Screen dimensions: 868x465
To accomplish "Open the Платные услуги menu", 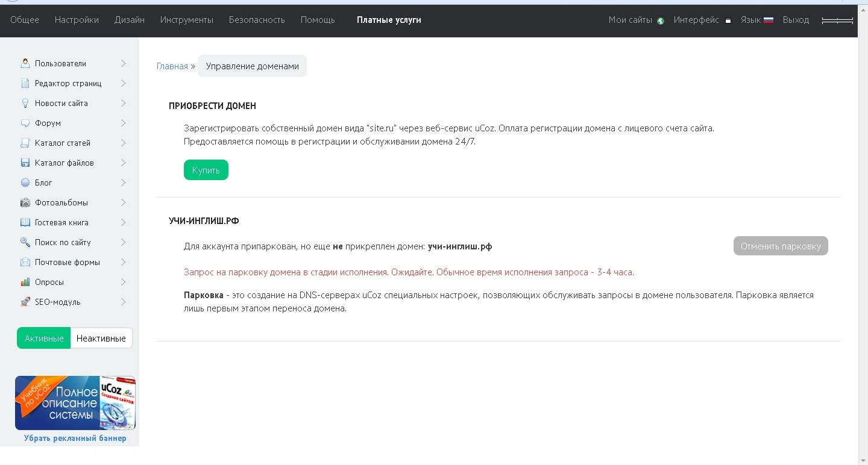I will tap(389, 20).
